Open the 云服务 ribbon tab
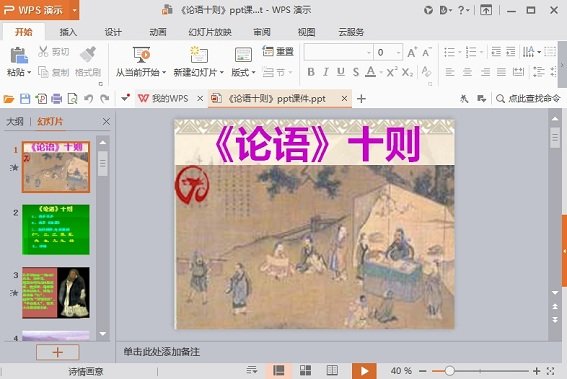 tap(351, 32)
